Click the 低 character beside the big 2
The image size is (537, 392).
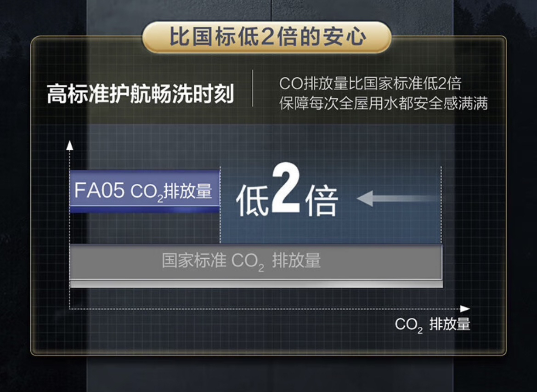252,201
